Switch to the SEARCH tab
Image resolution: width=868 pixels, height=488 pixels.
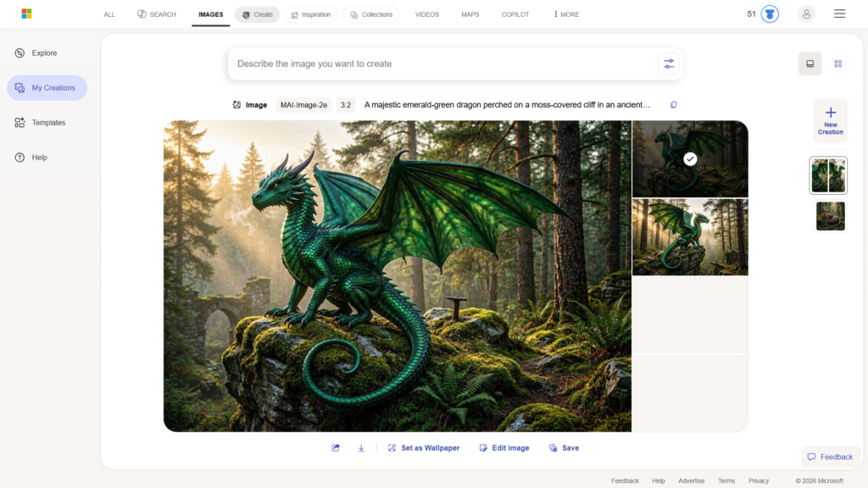(157, 14)
